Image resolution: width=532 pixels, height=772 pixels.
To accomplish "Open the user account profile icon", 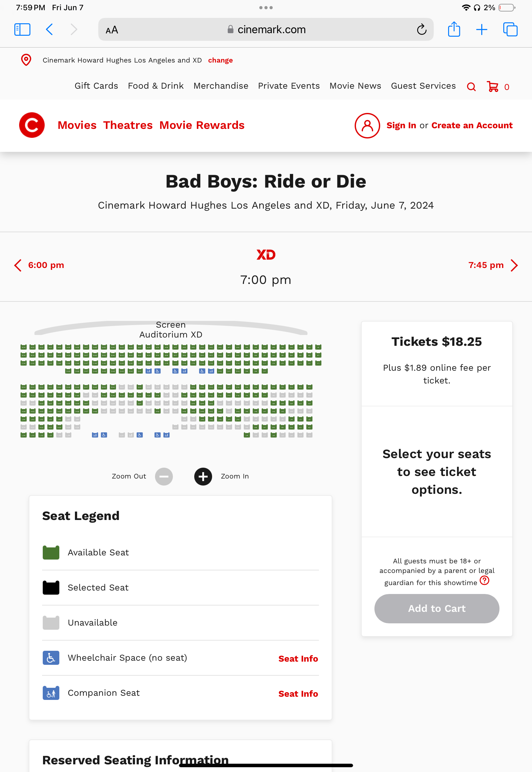I will tap(367, 126).
